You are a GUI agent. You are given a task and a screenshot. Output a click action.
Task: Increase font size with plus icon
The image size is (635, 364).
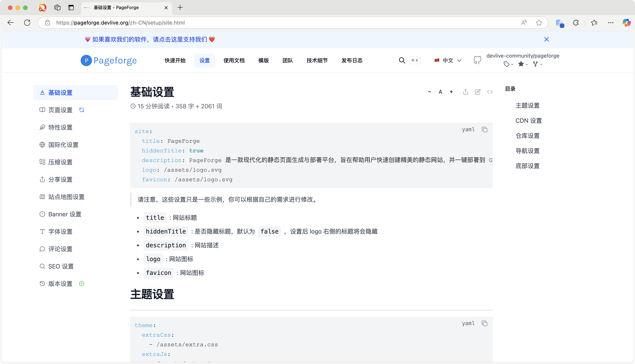(451, 92)
